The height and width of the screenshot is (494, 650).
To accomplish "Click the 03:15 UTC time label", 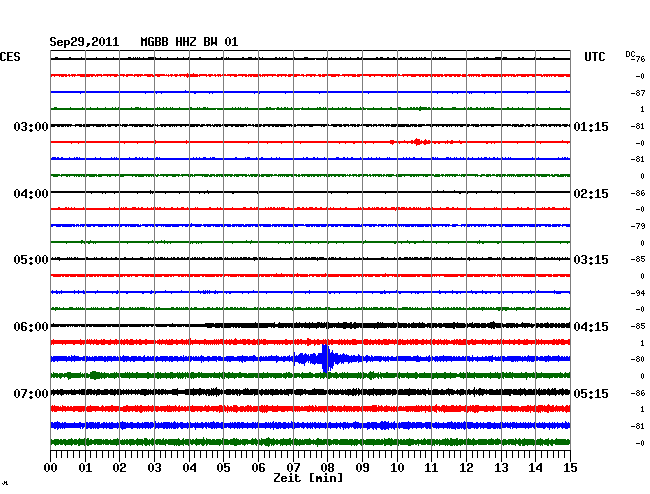I will (x=591, y=260).
